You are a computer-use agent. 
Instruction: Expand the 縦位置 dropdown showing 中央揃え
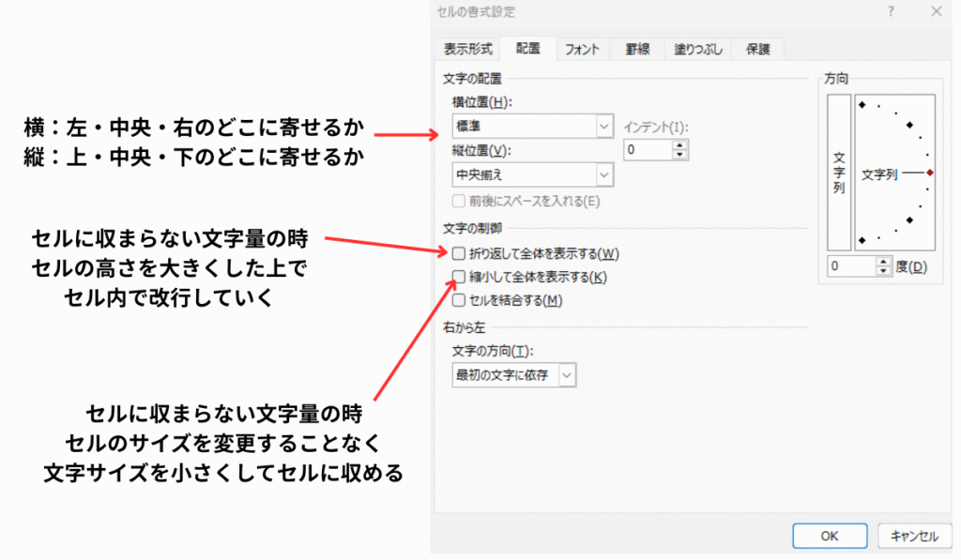click(x=603, y=174)
